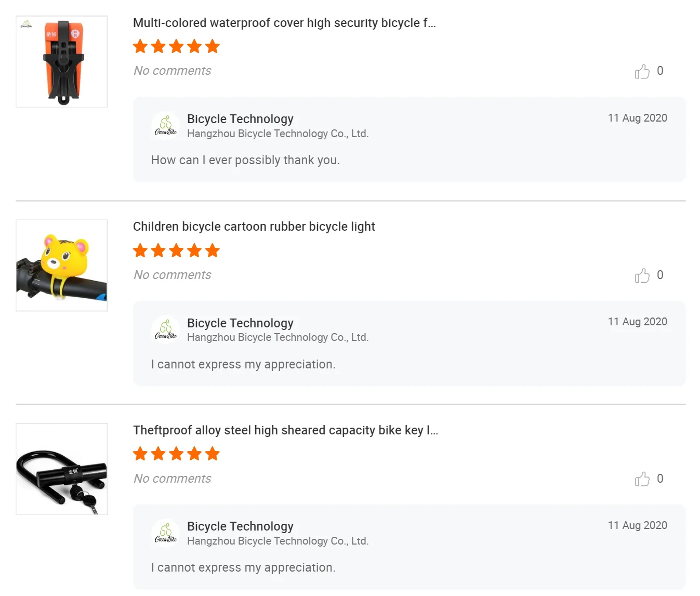Image resolution: width=700 pixels, height=596 pixels.
Task: Like the cartoon bicycle light review
Action: 642,275
